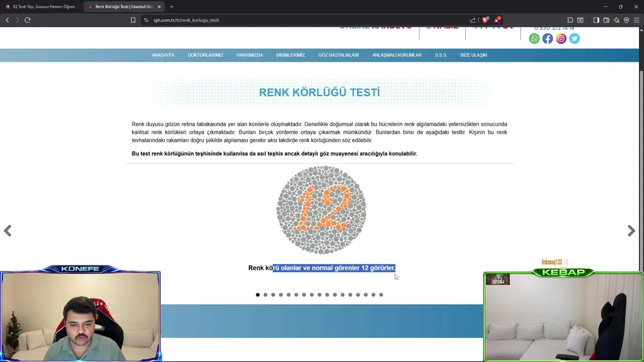Click the Ishihara plate showing 12

pyautogui.click(x=321, y=210)
